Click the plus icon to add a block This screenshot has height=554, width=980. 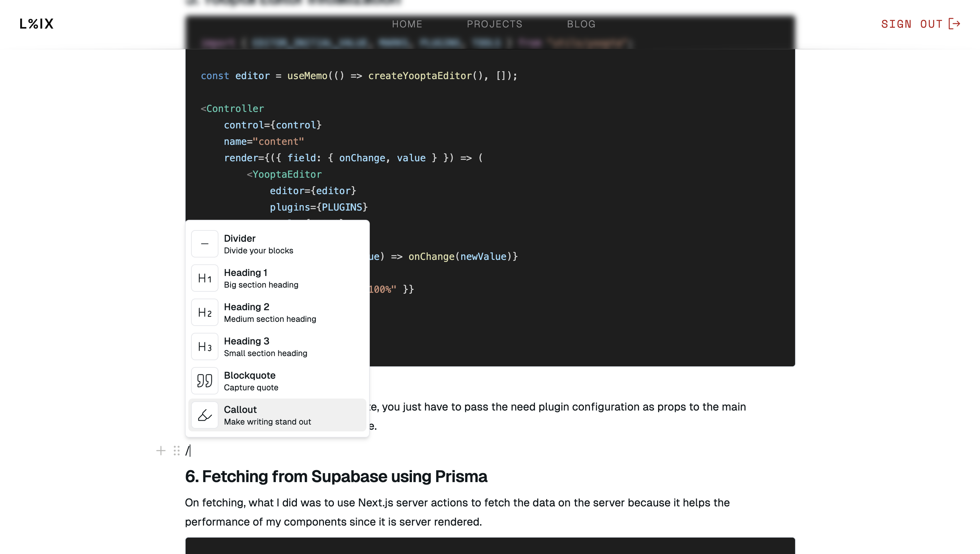coord(161,451)
